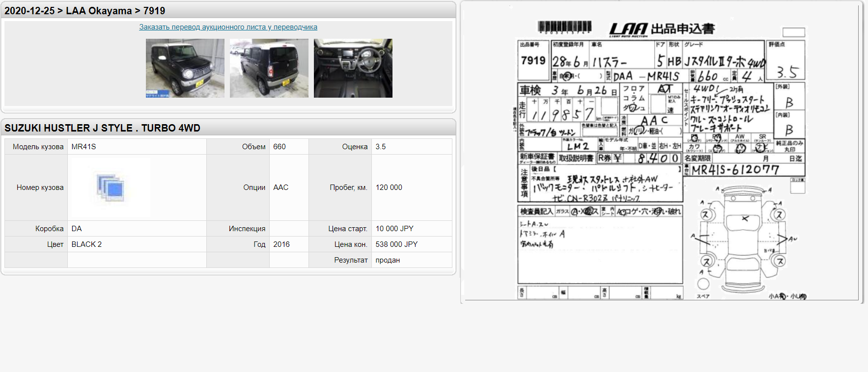This screenshot has width=868, height=372.
Task: Click the Результат label
Action: coord(351,260)
